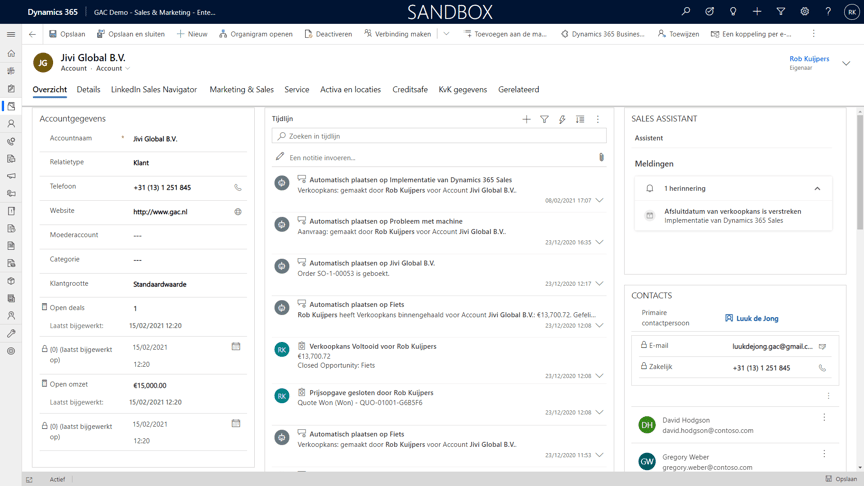The image size is (864, 486).
Task: Open the Marketing & Sales tab
Action: point(241,89)
